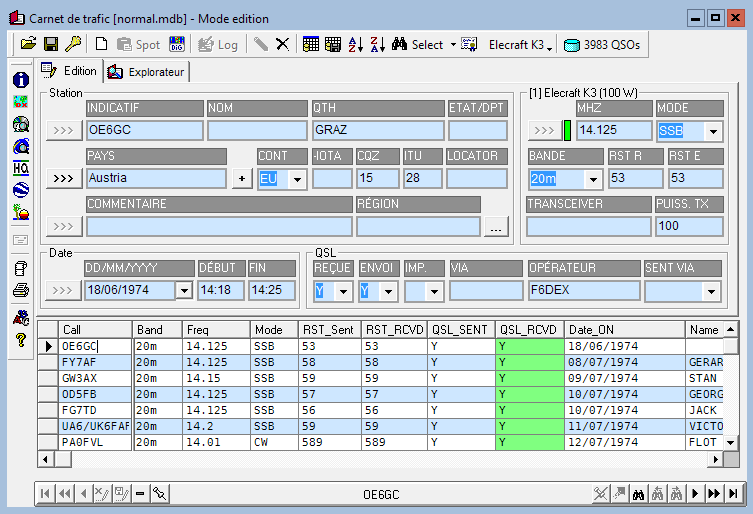Click the PUISS. TX field showing 100
This screenshot has height=514, width=753.
coord(689,226)
